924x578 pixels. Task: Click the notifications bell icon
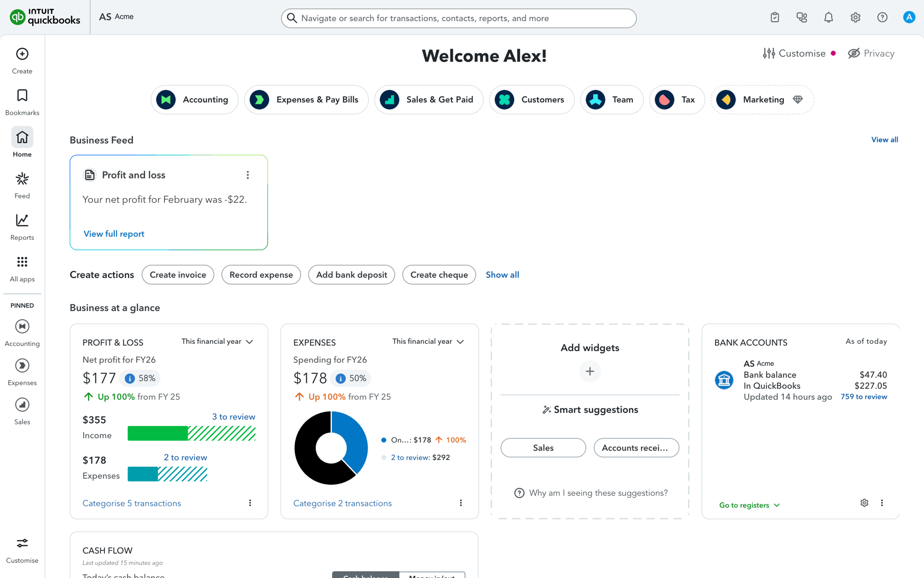point(829,17)
